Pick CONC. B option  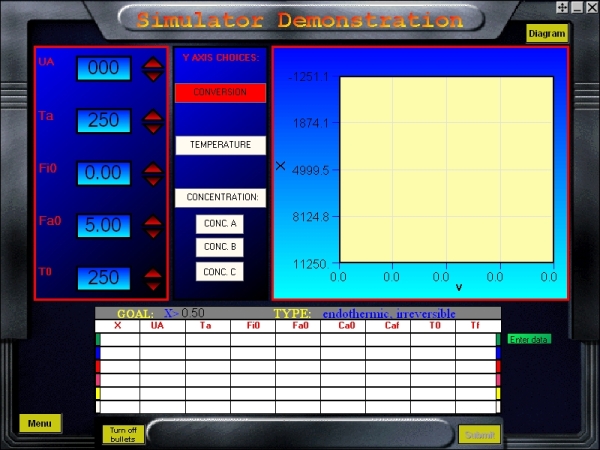pos(220,247)
